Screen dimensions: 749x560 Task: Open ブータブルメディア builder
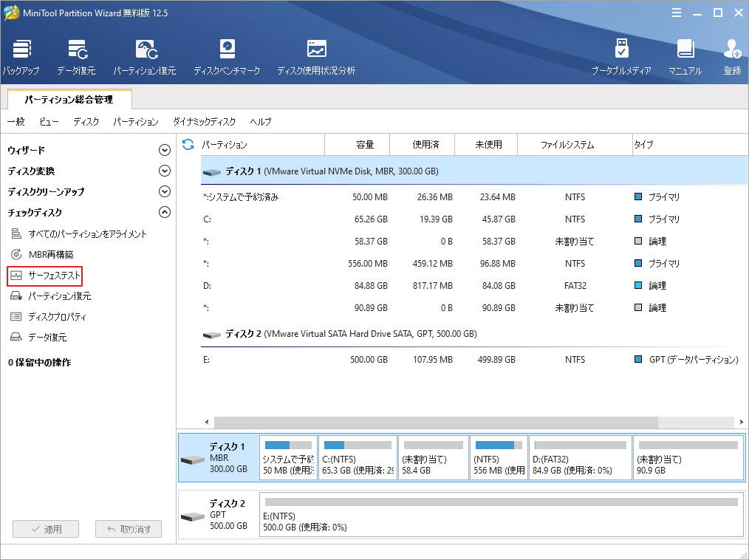(x=621, y=58)
